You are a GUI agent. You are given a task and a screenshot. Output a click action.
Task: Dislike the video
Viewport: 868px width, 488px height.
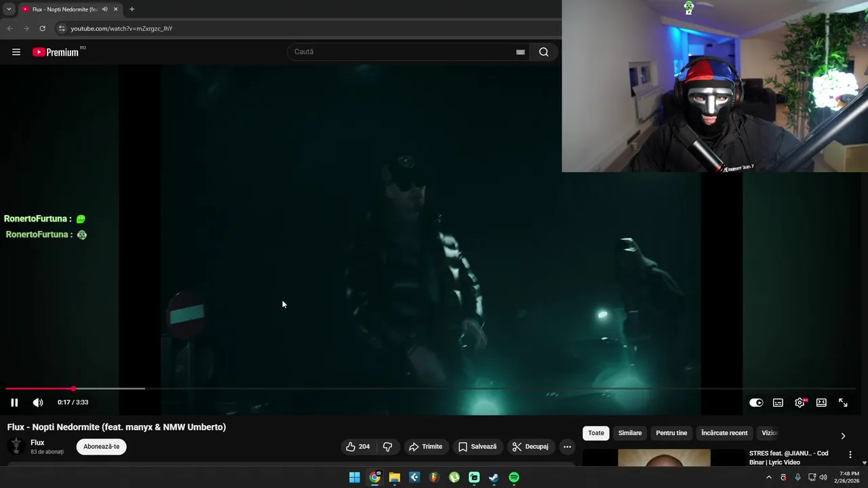click(x=388, y=447)
